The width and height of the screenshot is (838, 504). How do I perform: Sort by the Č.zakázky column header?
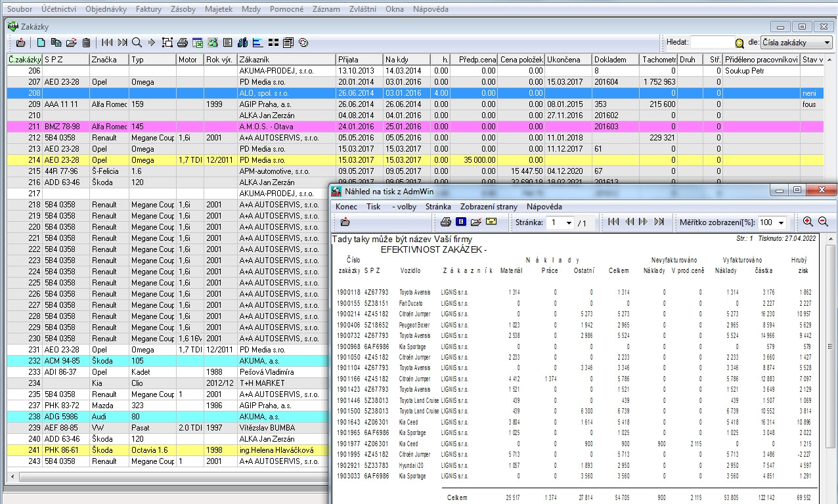pyautogui.click(x=25, y=60)
